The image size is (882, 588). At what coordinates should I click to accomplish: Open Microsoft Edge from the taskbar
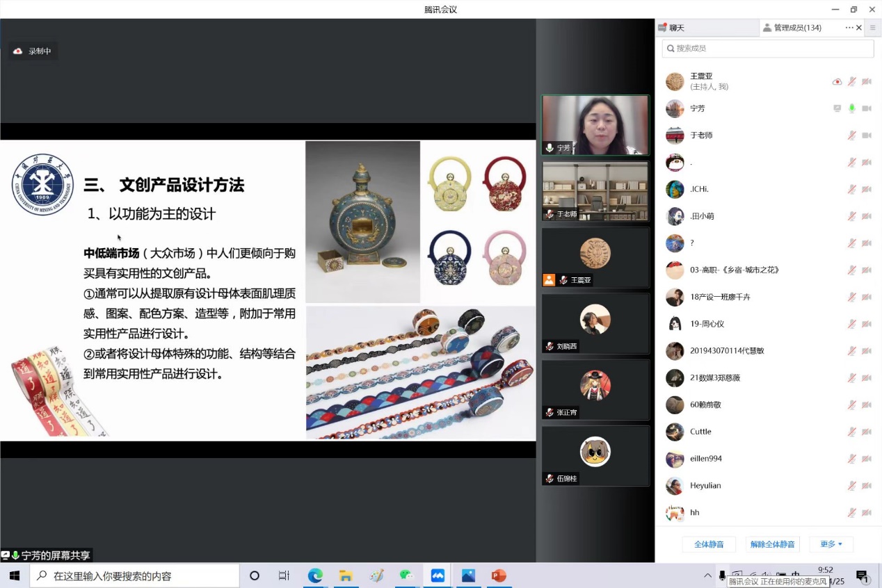click(x=315, y=575)
